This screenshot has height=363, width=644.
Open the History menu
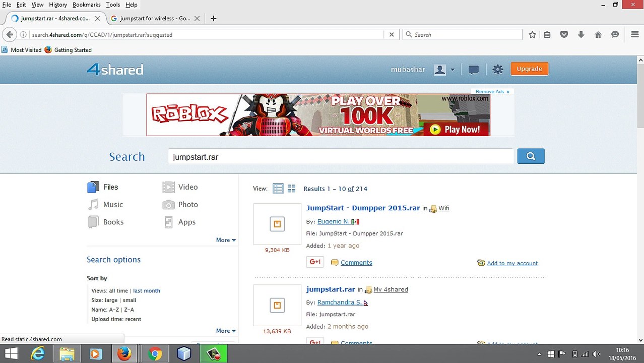(x=58, y=5)
